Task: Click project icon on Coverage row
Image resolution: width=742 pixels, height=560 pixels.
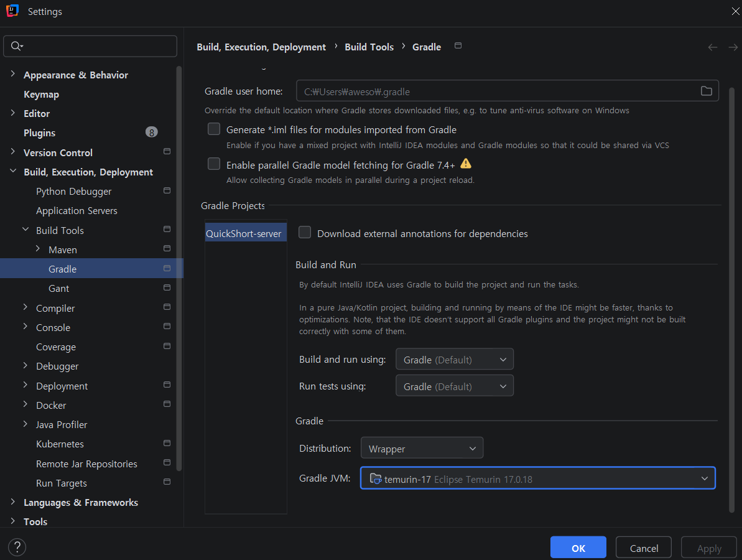Action: 167,346
